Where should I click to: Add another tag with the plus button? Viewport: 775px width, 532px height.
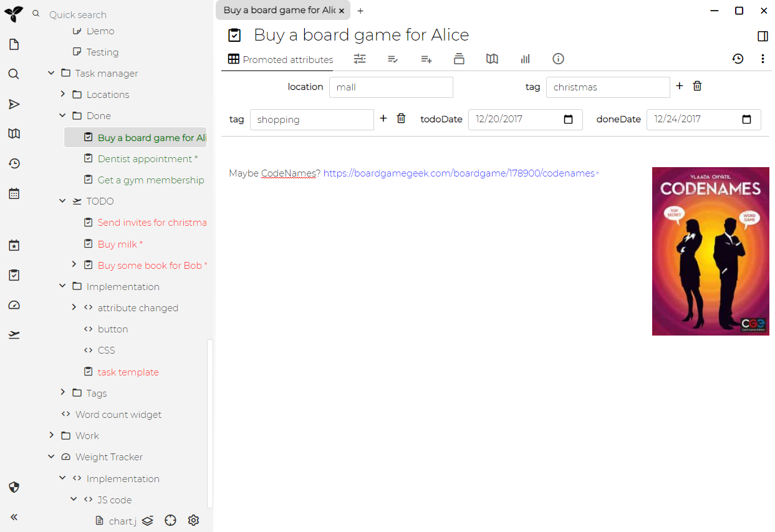click(x=679, y=87)
